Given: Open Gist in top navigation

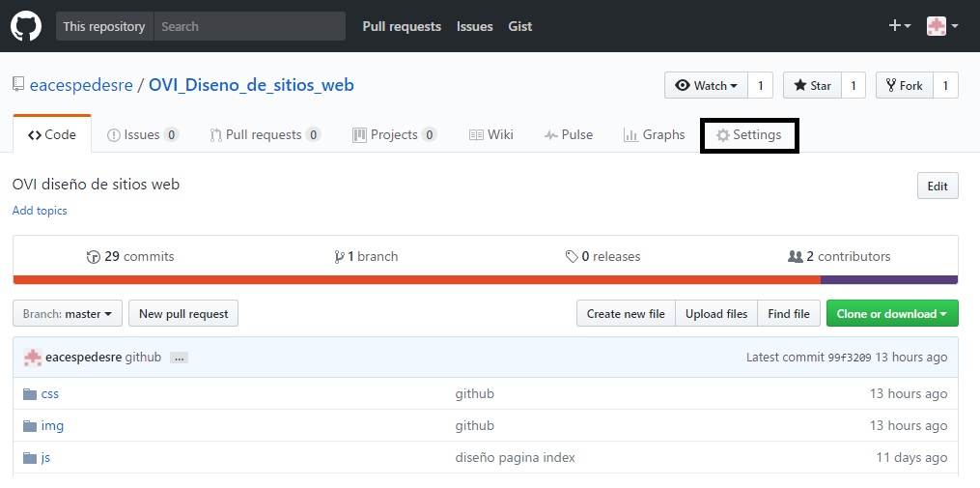Looking at the screenshot, I should point(520,26).
